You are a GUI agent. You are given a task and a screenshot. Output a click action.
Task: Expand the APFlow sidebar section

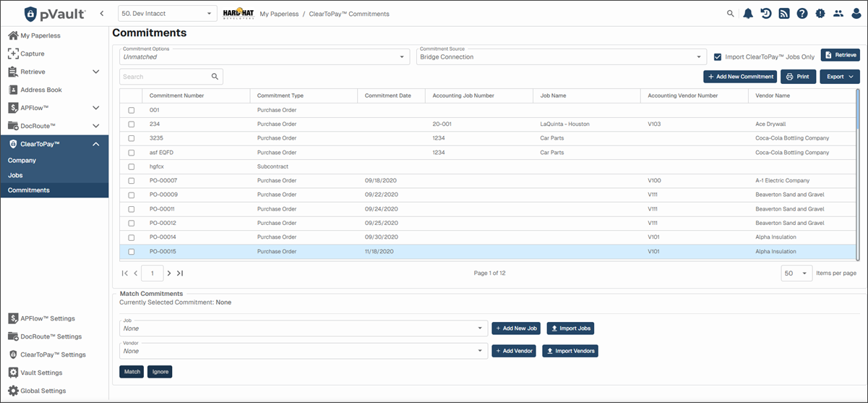pyautogui.click(x=95, y=108)
